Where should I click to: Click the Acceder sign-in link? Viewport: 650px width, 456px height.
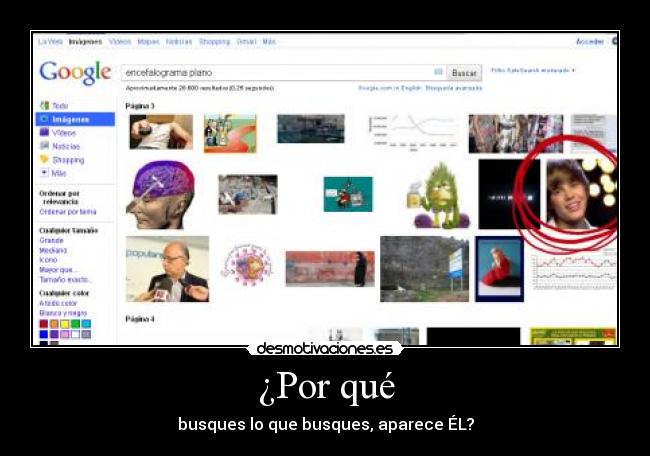pos(590,41)
